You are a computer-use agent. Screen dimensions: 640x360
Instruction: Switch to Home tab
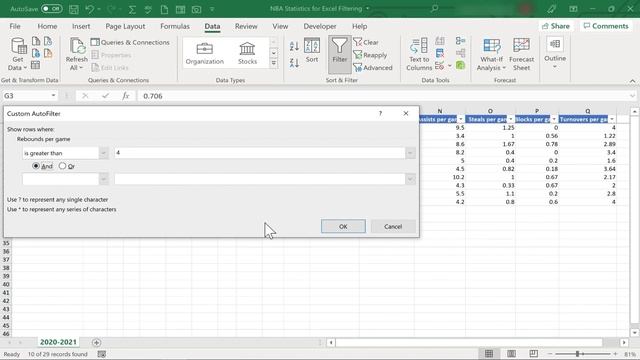[47, 26]
